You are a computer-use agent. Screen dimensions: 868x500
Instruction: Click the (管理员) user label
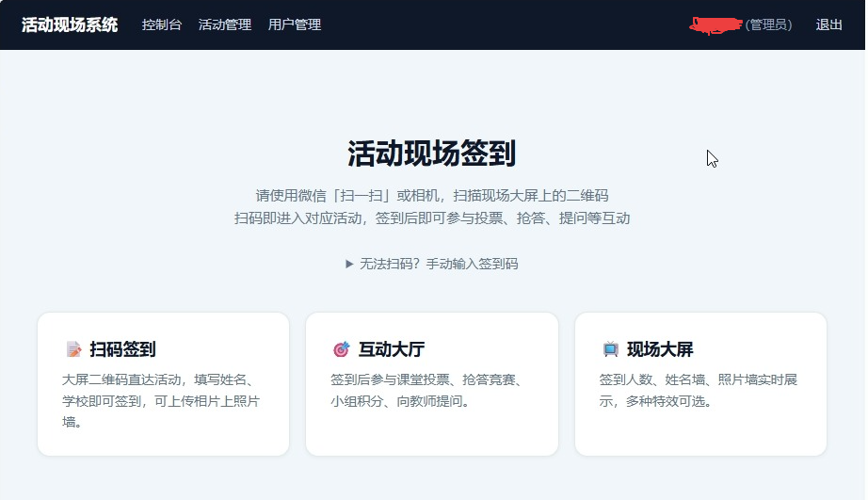[x=769, y=24]
